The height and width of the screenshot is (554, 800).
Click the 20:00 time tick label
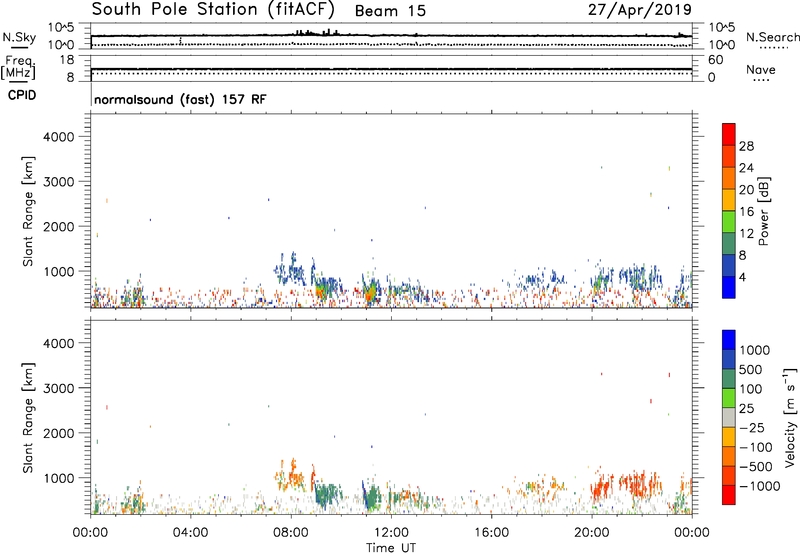(592, 533)
